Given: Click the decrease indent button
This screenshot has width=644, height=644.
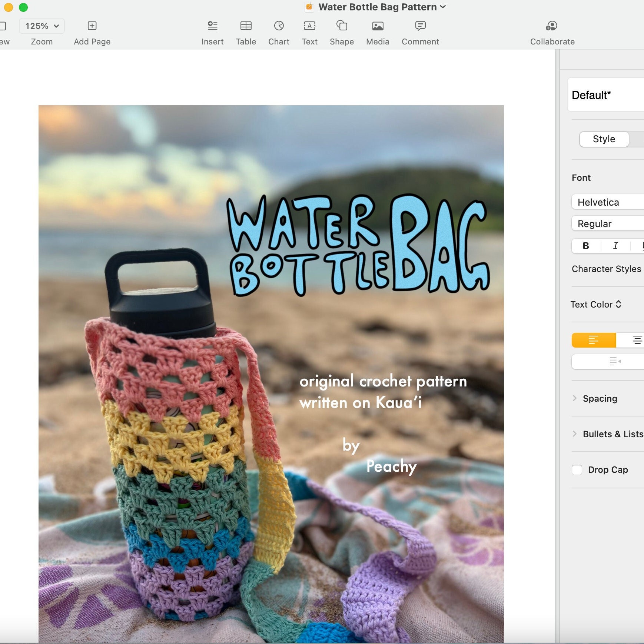Looking at the screenshot, I should (x=615, y=361).
